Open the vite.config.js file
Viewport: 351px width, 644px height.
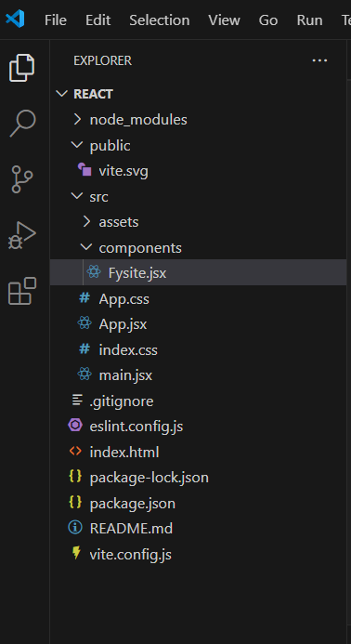131,555
